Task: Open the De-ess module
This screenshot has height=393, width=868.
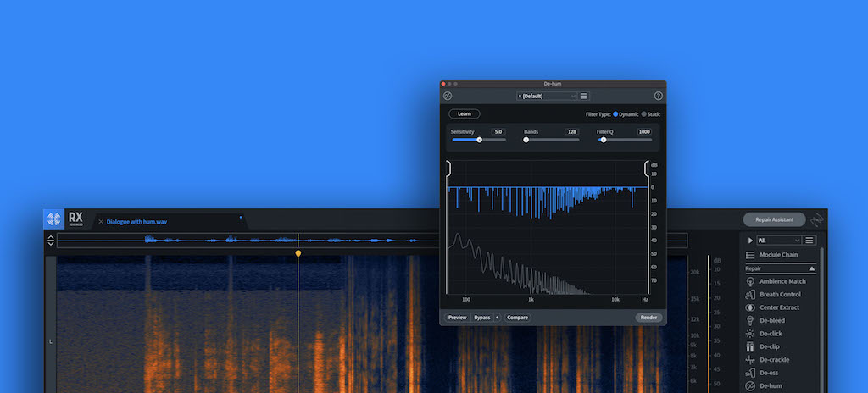Action: click(762, 373)
